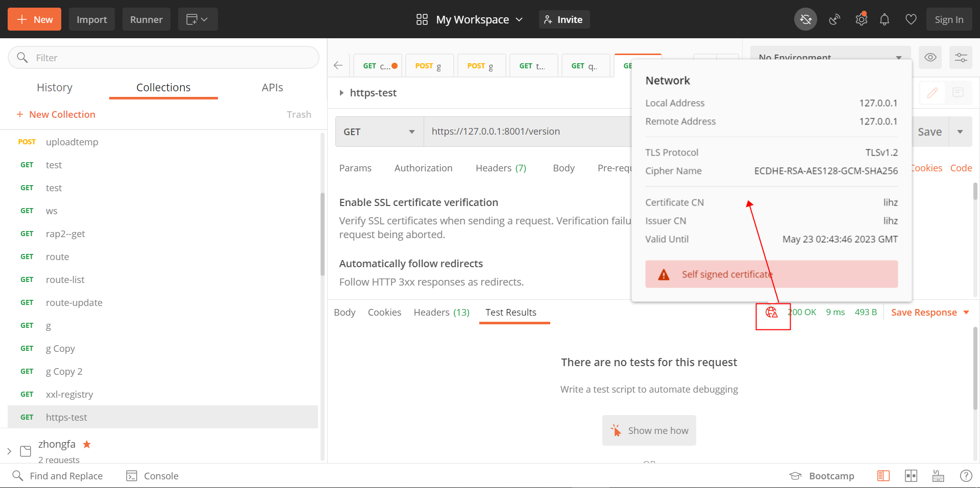
Task: Open the environment quick look eye icon
Action: [930, 57]
